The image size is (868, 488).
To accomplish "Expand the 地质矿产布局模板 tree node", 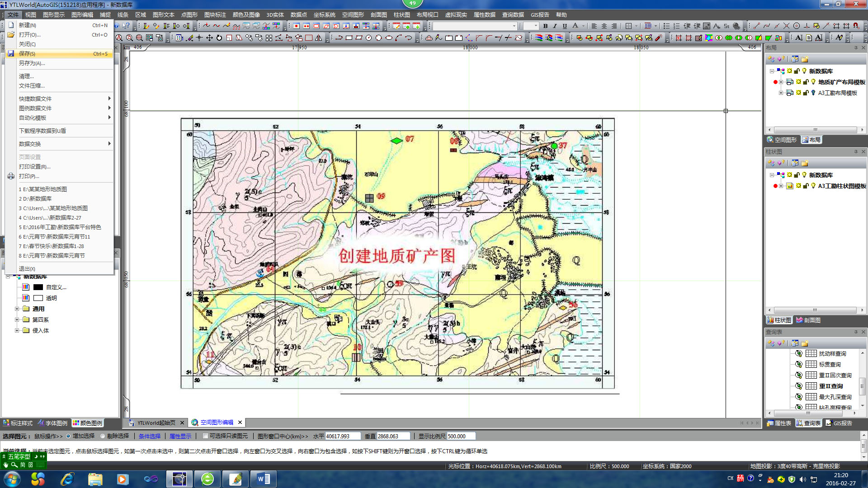I will [781, 82].
